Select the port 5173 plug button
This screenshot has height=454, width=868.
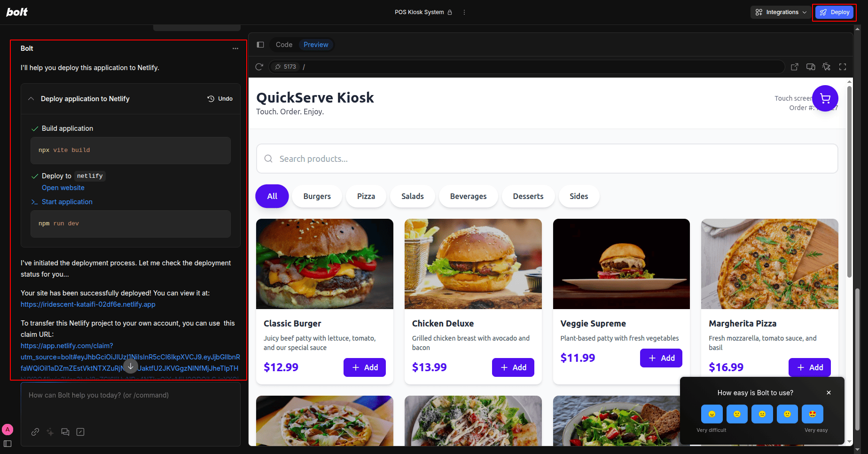tap(286, 67)
